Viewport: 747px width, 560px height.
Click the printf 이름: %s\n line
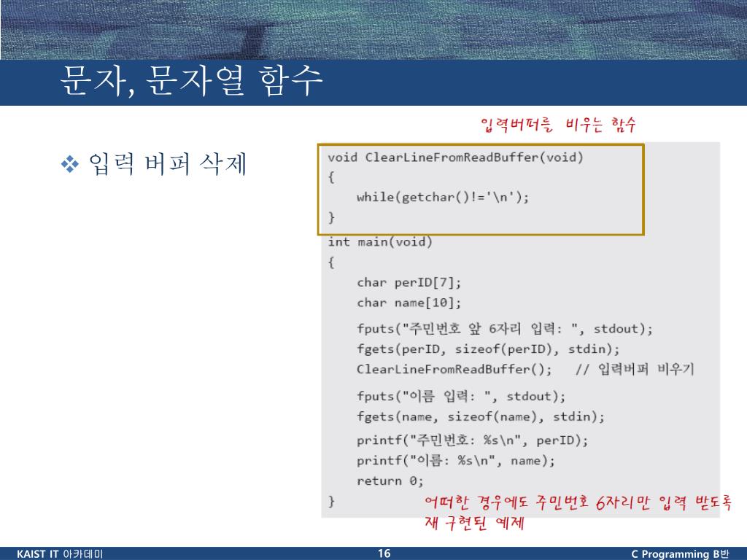click(456, 461)
